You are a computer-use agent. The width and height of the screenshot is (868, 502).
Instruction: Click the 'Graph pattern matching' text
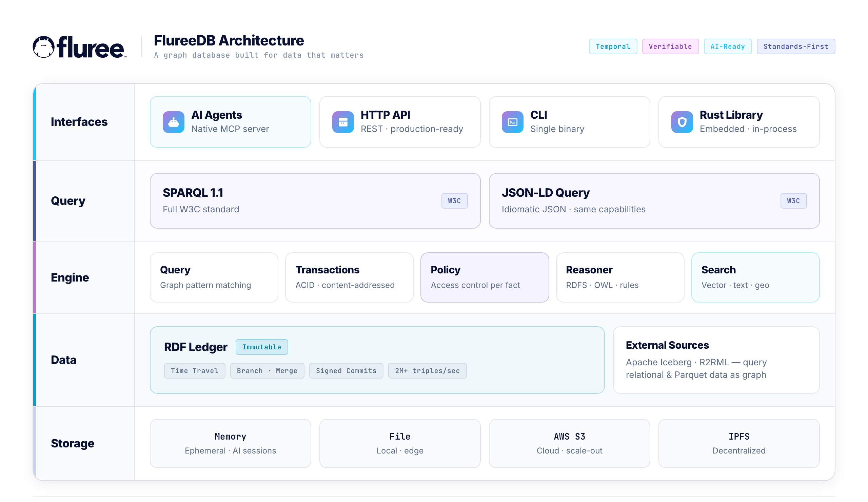tap(205, 285)
